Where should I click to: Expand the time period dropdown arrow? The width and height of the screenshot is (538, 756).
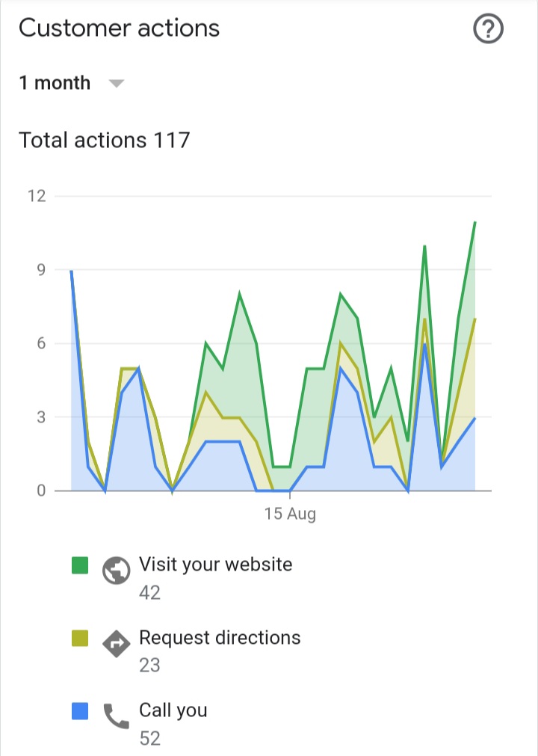pos(116,84)
